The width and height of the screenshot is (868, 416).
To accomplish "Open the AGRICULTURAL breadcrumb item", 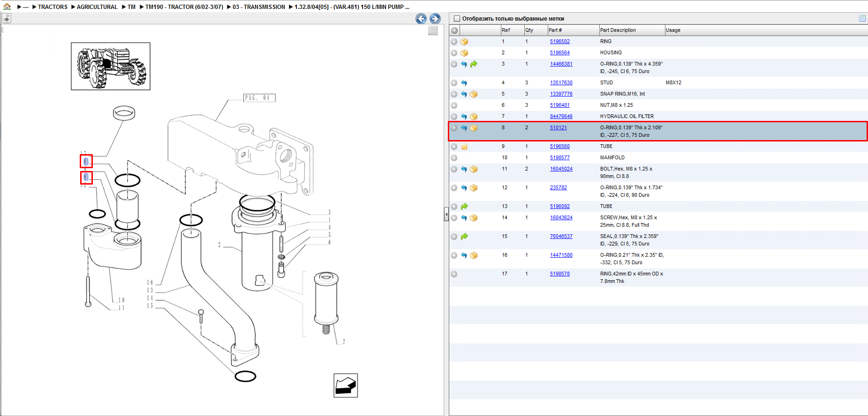I will pyautogui.click(x=97, y=7).
